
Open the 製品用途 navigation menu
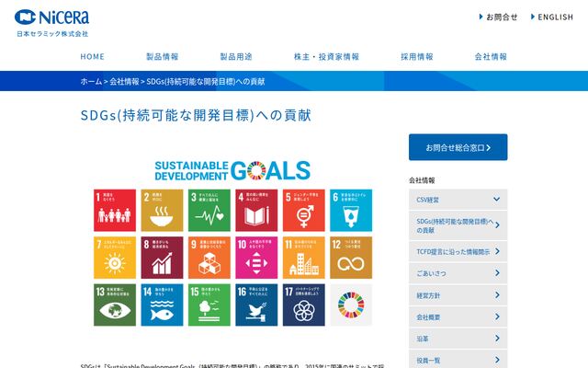click(x=236, y=57)
